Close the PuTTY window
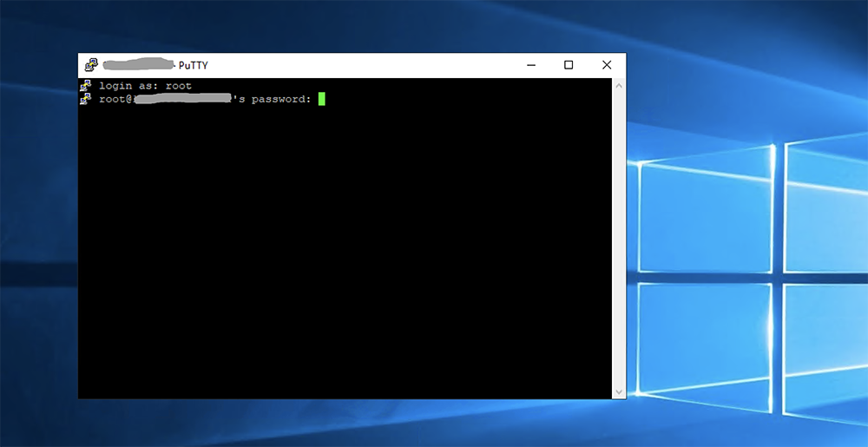 pos(607,65)
